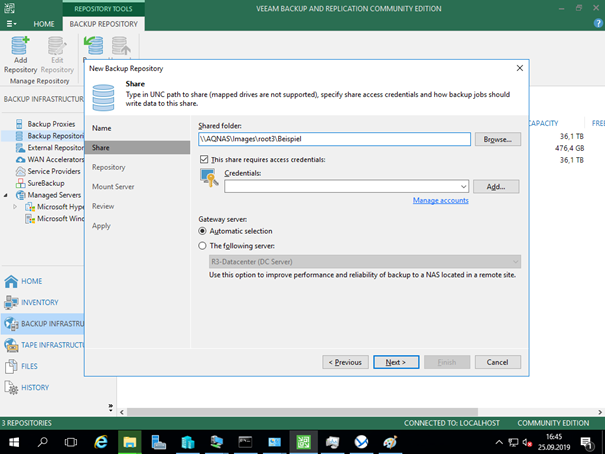Open taskbar search magnifier icon

coord(43,441)
